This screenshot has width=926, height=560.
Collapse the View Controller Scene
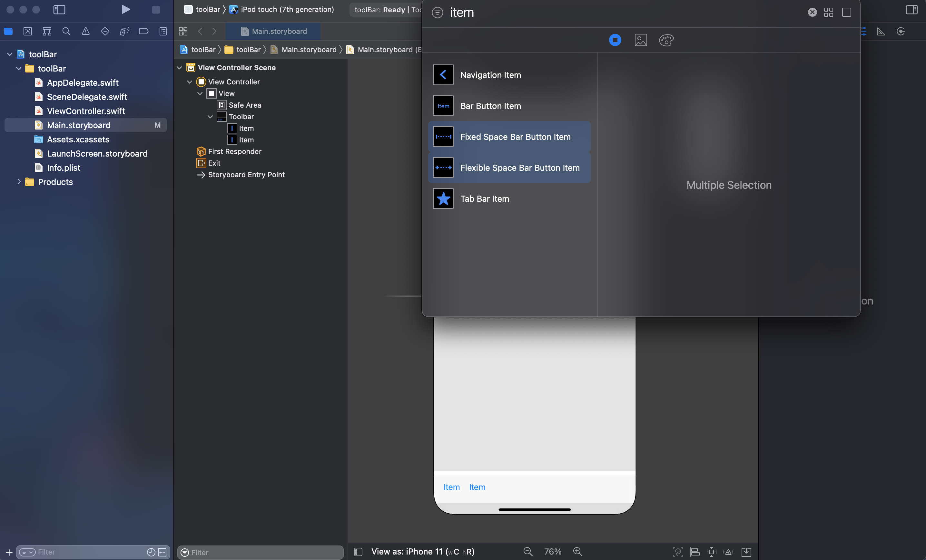click(179, 68)
